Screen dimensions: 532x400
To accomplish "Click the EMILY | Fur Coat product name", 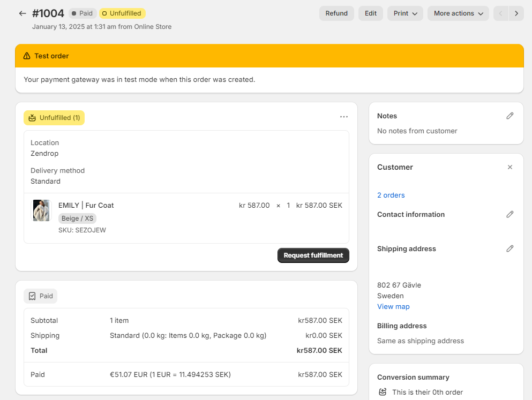I will [86, 205].
